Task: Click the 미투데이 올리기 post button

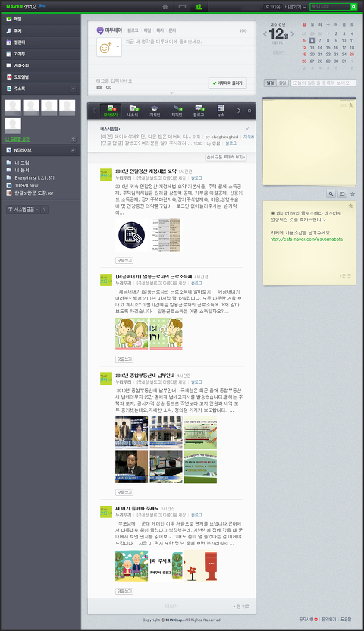Action: [x=227, y=83]
